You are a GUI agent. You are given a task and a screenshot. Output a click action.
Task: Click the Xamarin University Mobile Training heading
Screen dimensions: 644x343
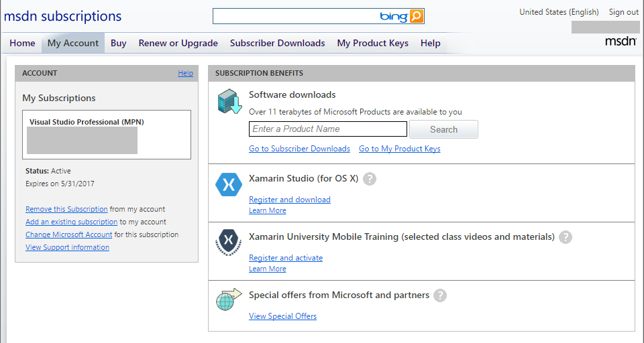[402, 236]
